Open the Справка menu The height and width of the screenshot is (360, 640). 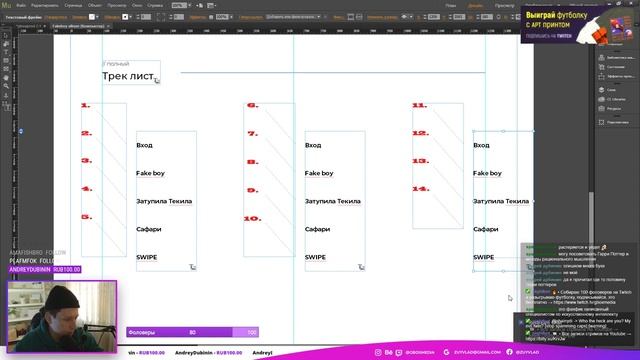point(155,6)
